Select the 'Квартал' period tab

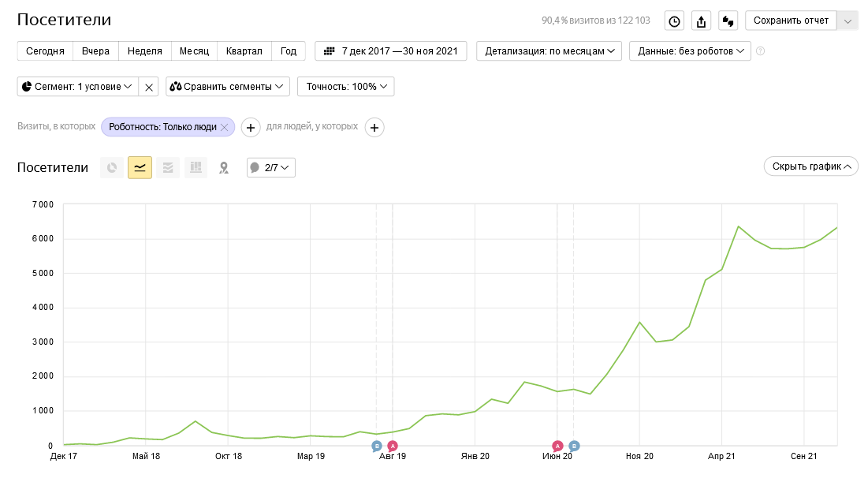(x=244, y=51)
